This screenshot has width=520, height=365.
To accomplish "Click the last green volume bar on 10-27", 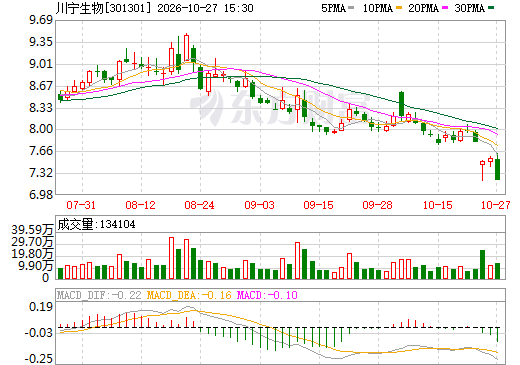I will coord(497,271).
